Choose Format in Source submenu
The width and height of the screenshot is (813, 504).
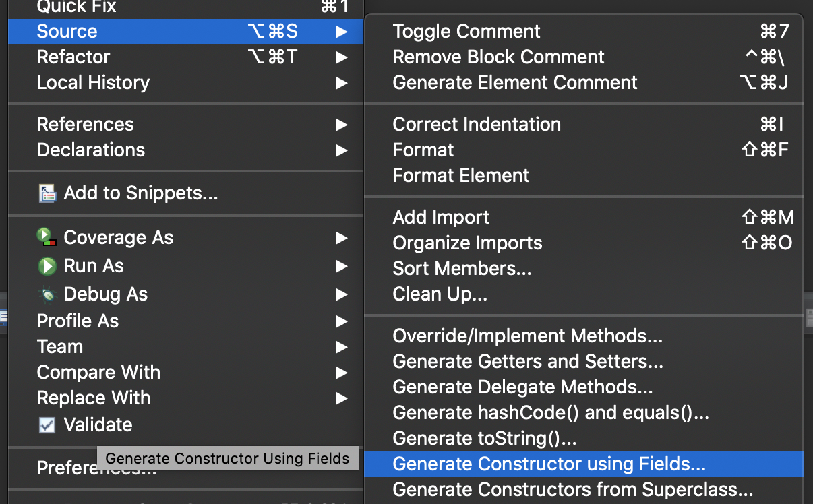tap(423, 150)
